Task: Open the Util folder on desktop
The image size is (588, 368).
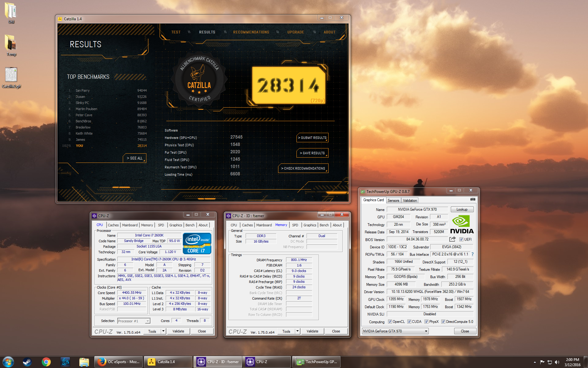Action: click(x=11, y=13)
